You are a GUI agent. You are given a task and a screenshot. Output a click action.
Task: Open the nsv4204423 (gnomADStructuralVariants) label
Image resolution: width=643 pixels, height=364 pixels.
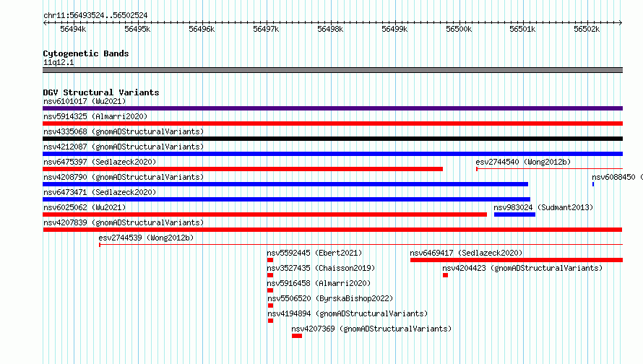[522, 268]
